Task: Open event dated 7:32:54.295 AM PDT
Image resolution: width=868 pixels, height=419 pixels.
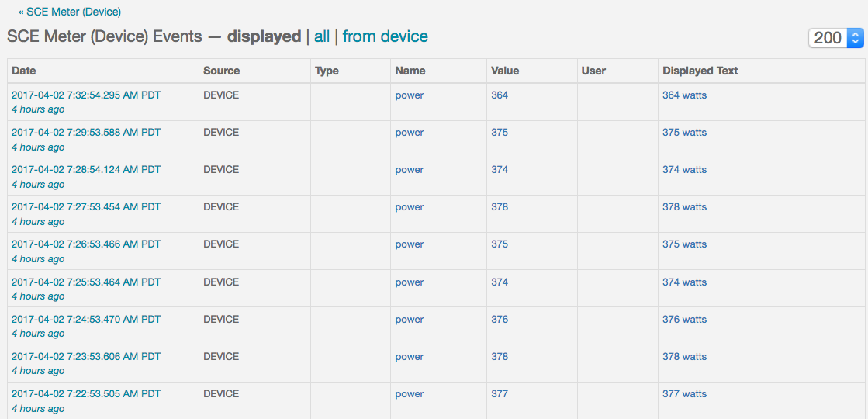Action: coord(86,95)
